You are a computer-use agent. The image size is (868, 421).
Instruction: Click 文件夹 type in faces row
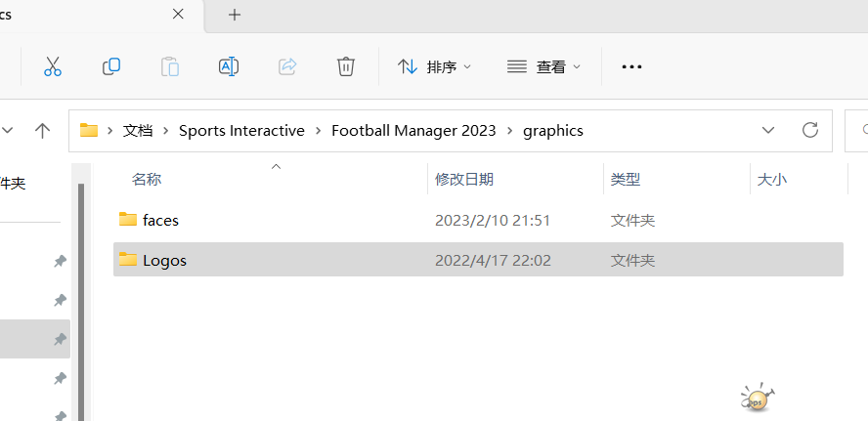632,221
